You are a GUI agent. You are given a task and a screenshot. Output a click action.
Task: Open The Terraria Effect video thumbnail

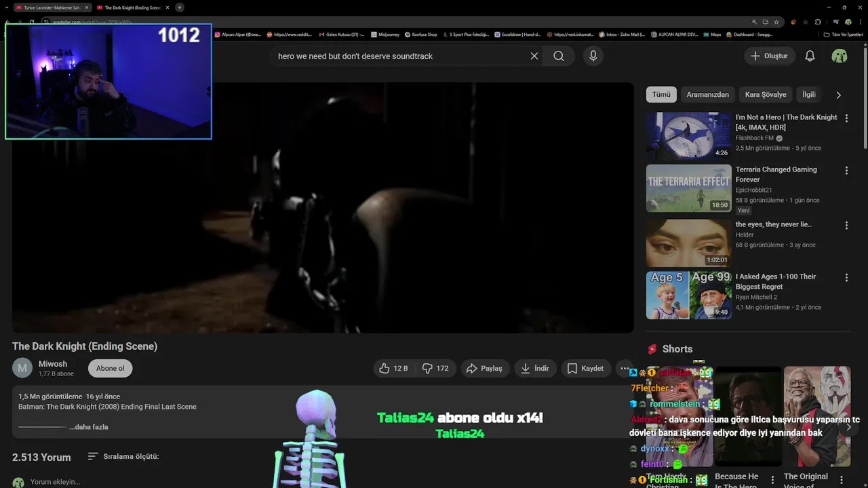pos(689,188)
